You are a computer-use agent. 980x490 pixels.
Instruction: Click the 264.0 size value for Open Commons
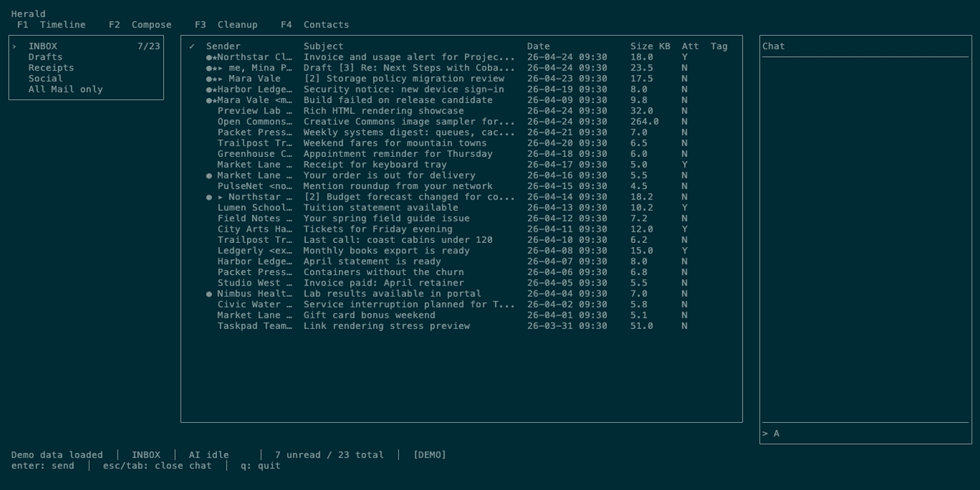pyautogui.click(x=645, y=122)
